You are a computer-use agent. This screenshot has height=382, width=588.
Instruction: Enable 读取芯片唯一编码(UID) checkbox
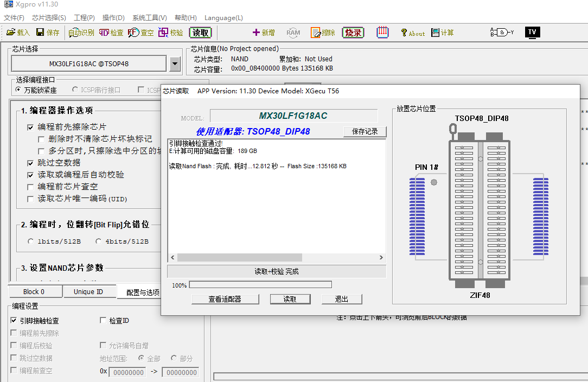pos(30,199)
